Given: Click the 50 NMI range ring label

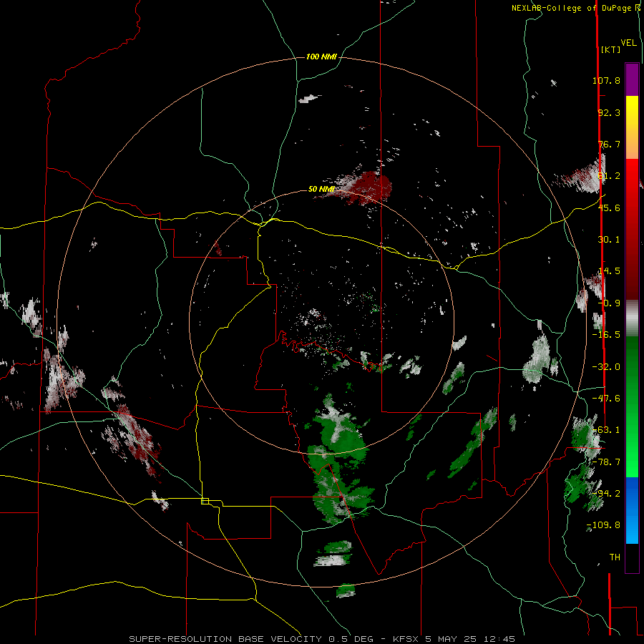Looking at the screenshot, I should (x=321, y=190).
